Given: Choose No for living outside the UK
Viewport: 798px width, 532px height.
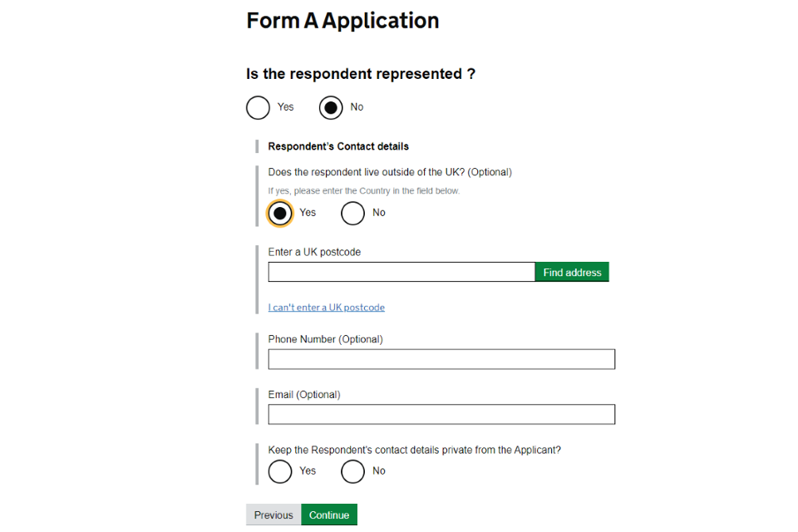Looking at the screenshot, I should pyautogui.click(x=353, y=213).
